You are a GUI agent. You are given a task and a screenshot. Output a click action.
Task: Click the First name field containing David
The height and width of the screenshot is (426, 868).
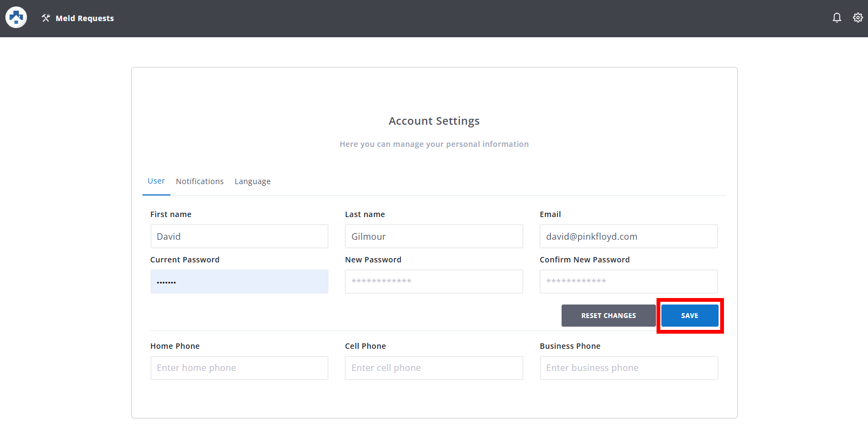click(x=239, y=236)
